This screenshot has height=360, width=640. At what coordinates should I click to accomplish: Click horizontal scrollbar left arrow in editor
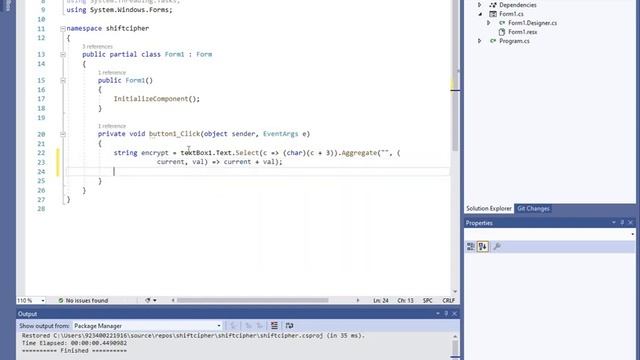pyautogui.click(x=173, y=300)
